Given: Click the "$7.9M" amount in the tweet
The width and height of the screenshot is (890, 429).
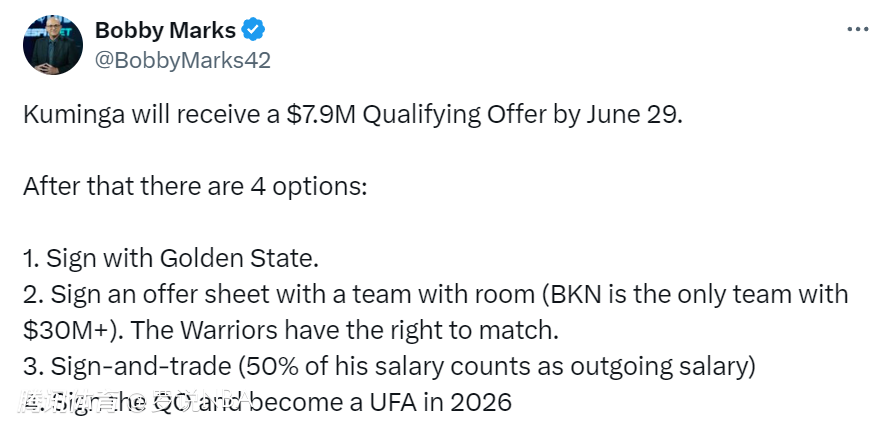Looking at the screenshot, I should point(320,116).
